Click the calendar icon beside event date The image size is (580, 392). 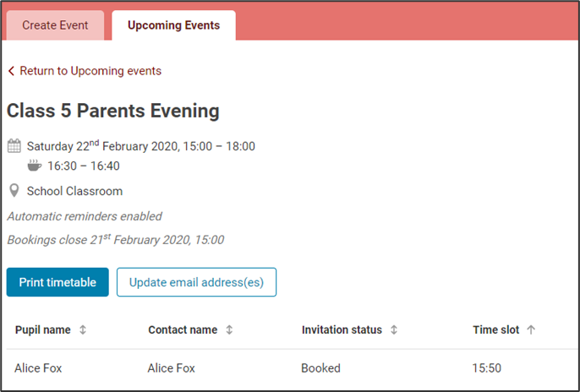14,146
